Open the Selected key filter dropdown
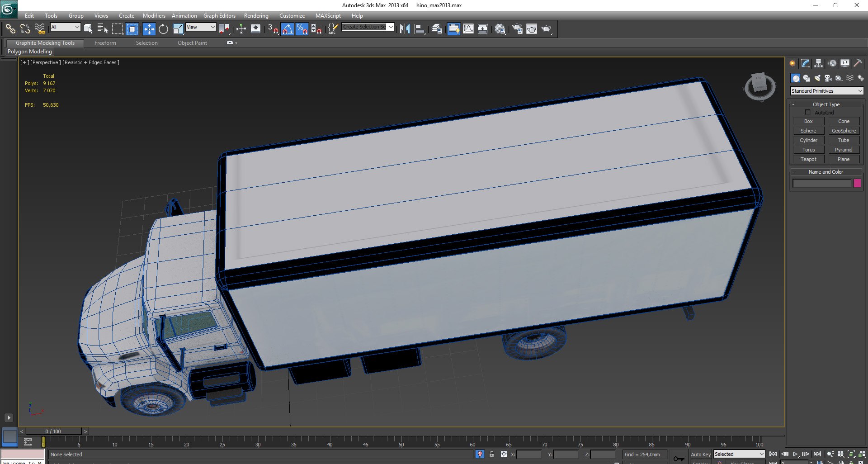This screenshot has height=464, width=868. [739, 454]
